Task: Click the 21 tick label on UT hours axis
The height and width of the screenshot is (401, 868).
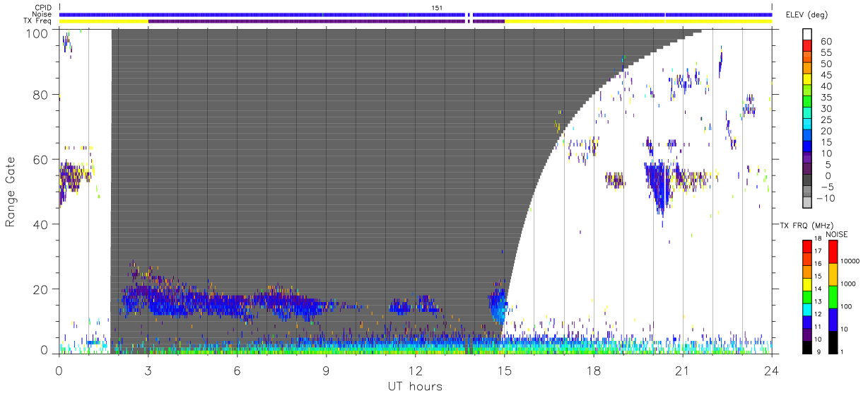Action: pos(682,370)
